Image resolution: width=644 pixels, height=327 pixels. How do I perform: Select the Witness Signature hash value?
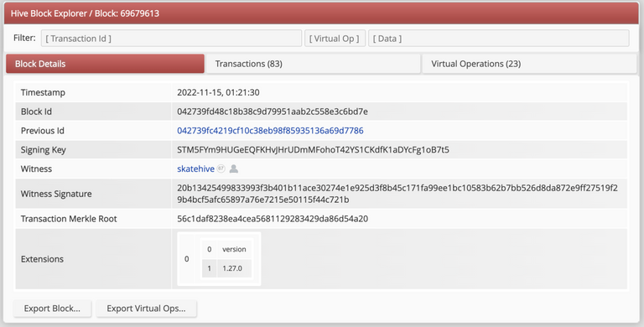[397, 194]
